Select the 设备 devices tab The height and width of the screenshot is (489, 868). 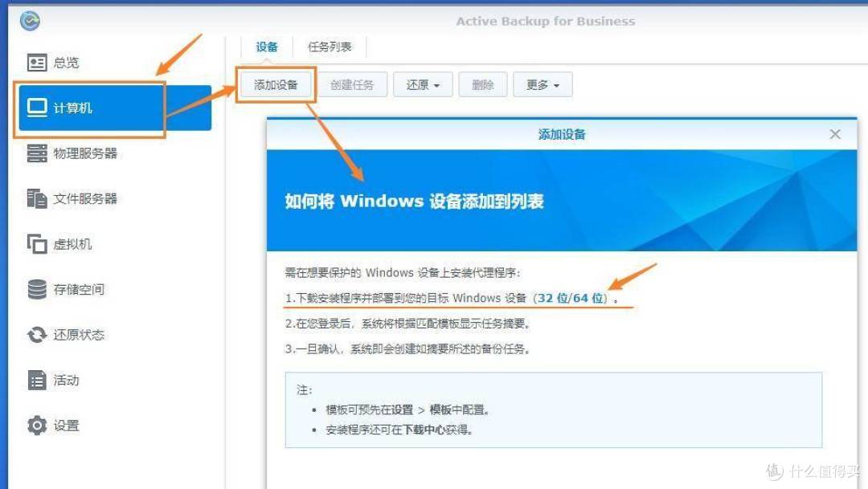(268, 47)
